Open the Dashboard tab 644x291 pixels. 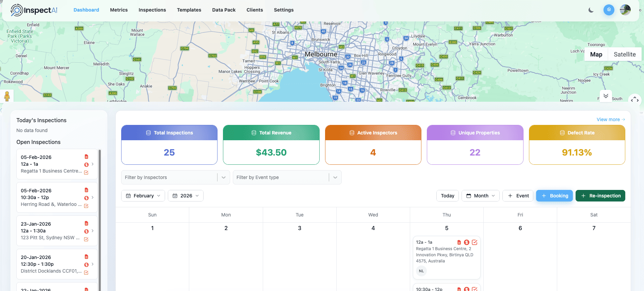pos(86,10)
